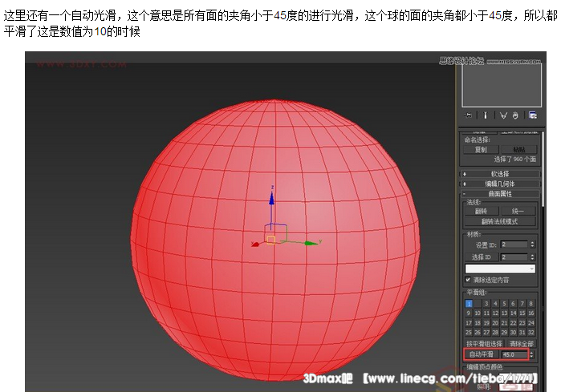Toggle smoothing group 16 button
The height and width of the screenshot is (392, 561).
pyautogui.click(x=531, y=313)
